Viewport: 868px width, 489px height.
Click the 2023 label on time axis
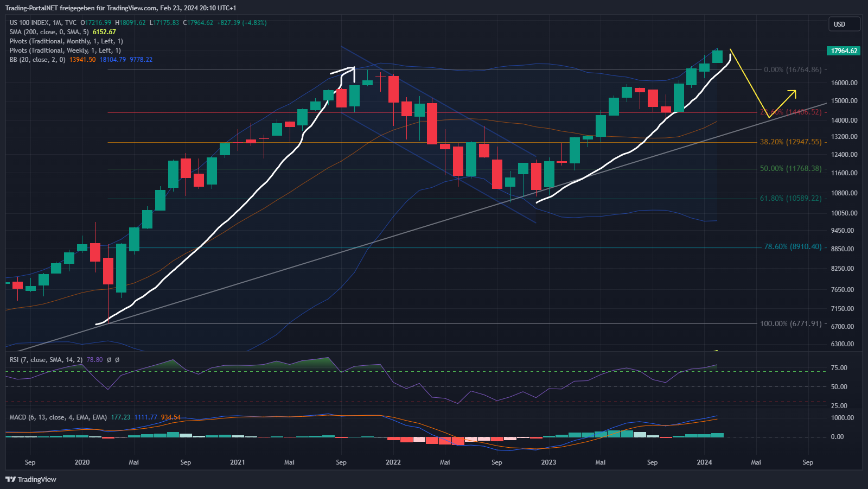[x=548, y=462]
